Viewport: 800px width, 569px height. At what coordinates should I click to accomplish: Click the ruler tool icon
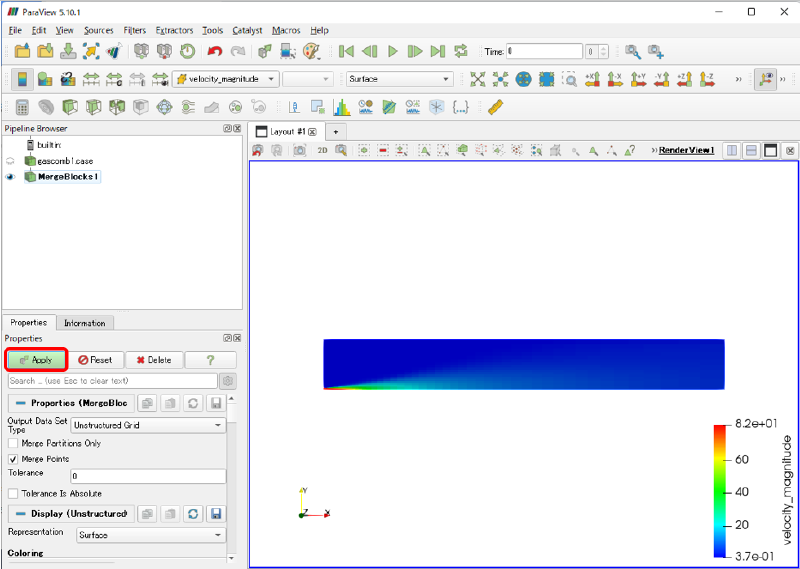point(495,107)
